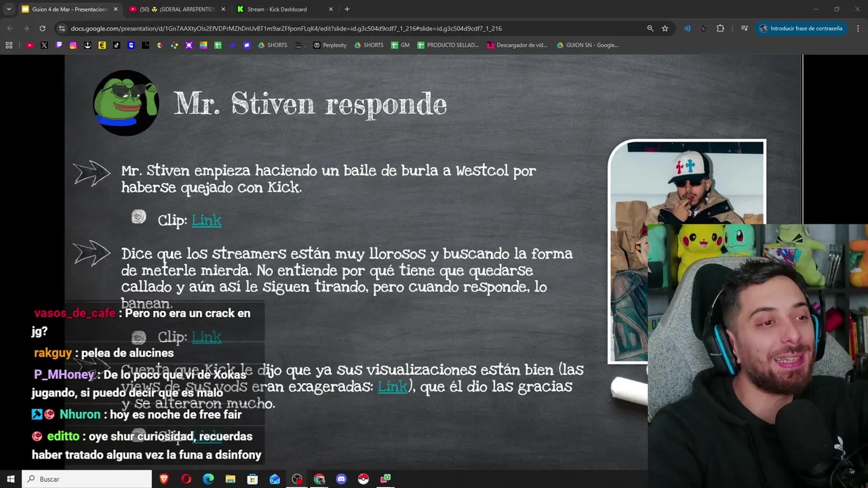Go back to previous page
Screen dimensions: 868x488
pos(9,28)
